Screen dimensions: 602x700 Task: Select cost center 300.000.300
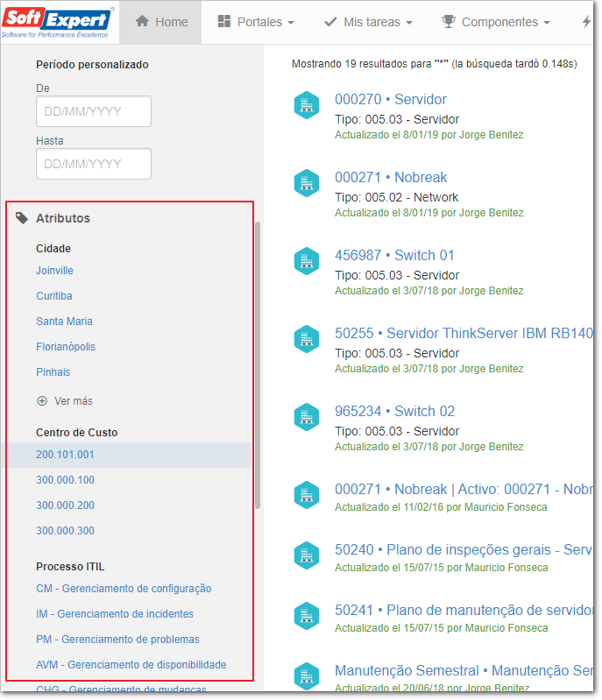(x=65, y=531)
